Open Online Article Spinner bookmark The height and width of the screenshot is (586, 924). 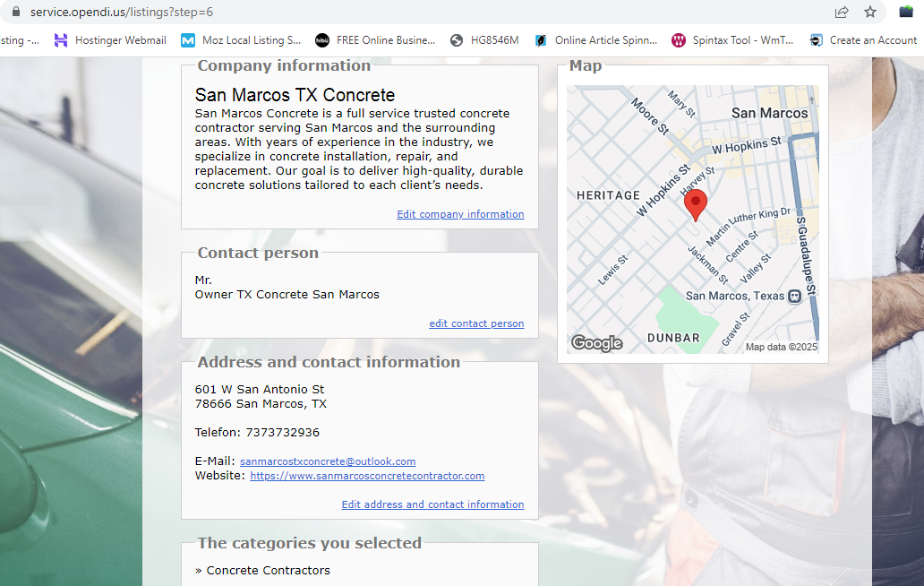point(595,40)
